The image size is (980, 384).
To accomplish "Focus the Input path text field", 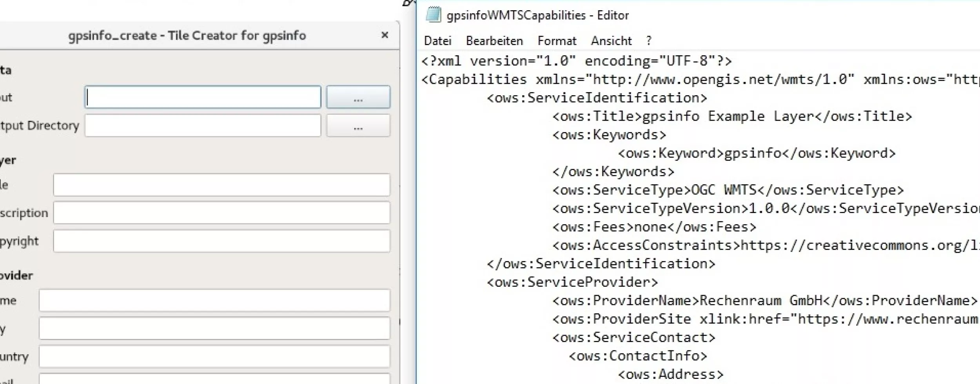I will click(203, 97).
